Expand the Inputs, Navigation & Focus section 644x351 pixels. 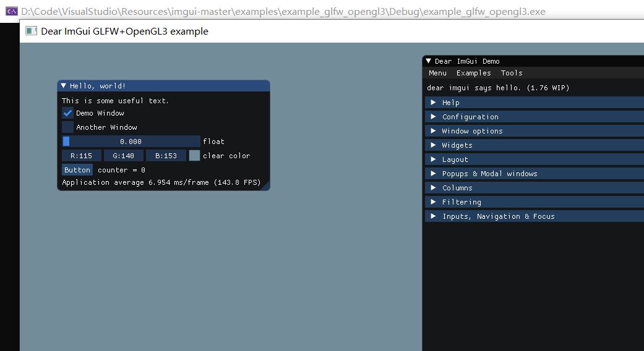pos(535,216)
